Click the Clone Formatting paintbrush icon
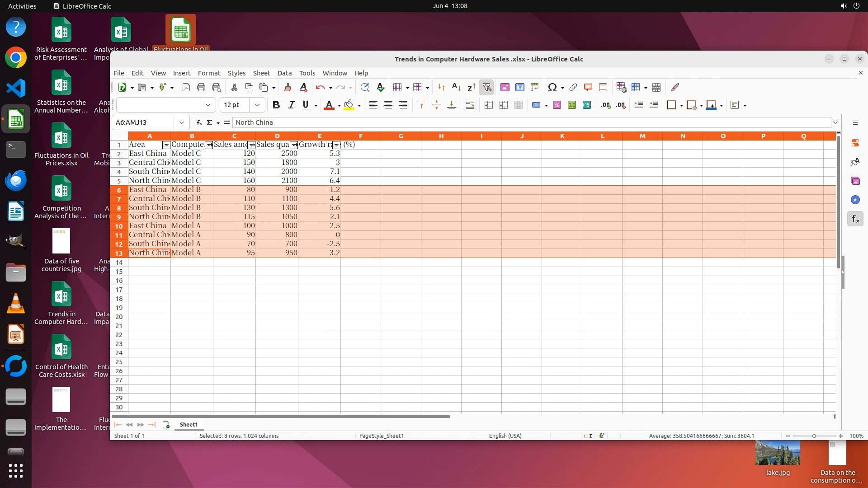The width and height of the screenshot is (868, 488). click(x=287, y=87)
